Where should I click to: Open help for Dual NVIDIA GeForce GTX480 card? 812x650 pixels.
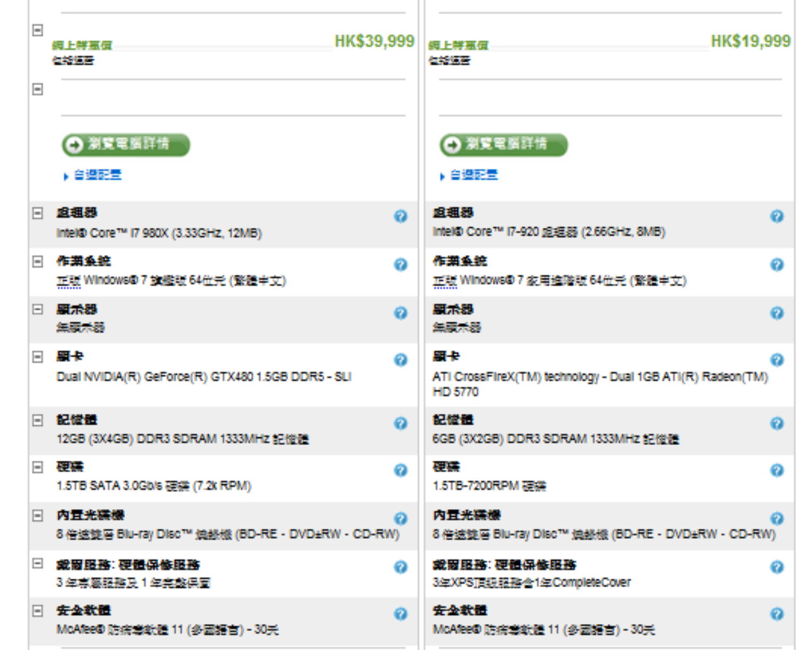[x=400, y=360]
